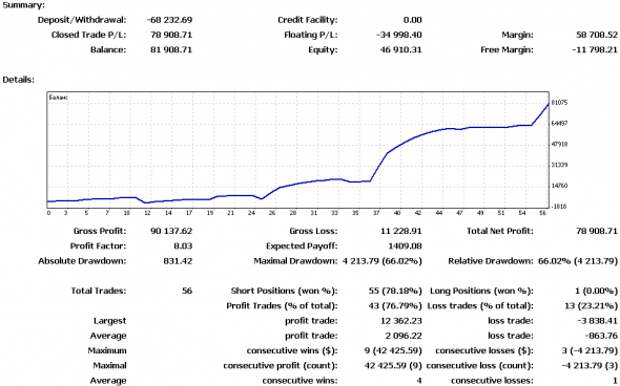This screenshot has height=386, width=620.
Task: Click the Margin value 58 708.52
Action: 597,35
